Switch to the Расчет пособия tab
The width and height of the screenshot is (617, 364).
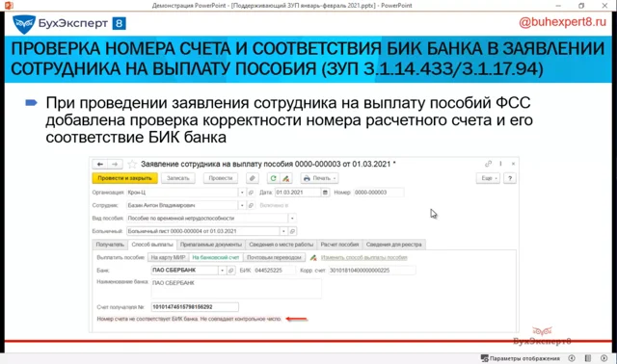point(339,245)
